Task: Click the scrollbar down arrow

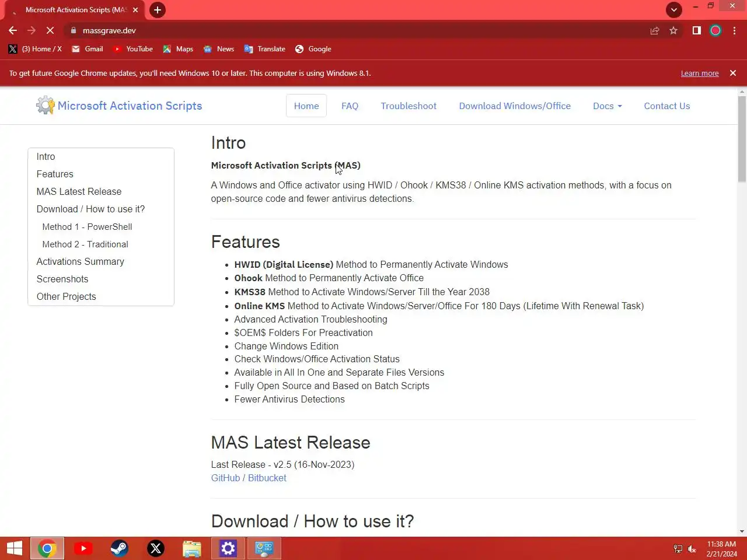Action: tap(742, 531)
